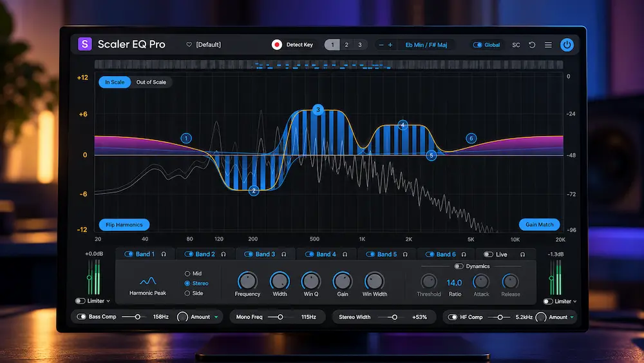
Task: Click the Live headphone listen icon
Action: tap(522, 255)
